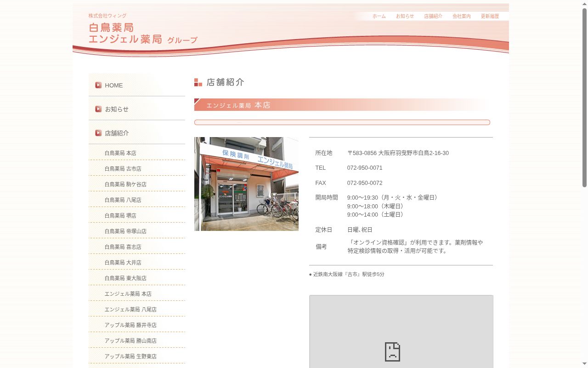Click the 株式会社ウィング company name text
588x368 pixels.
107,16
